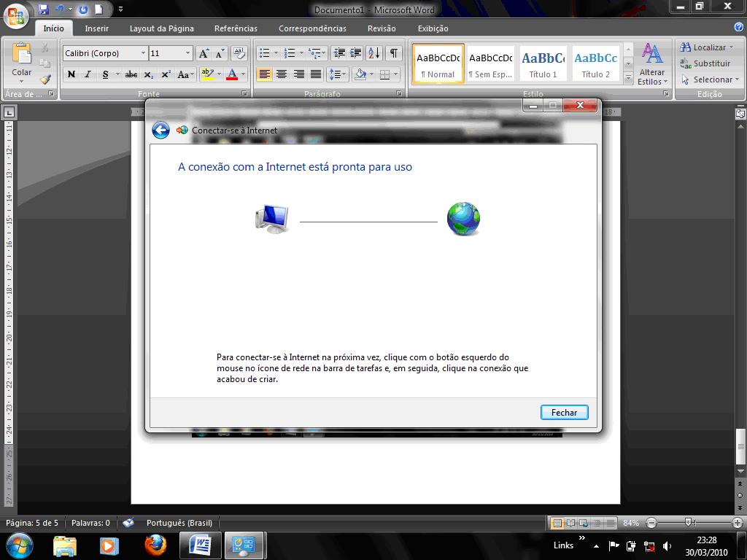
Task: Open the Layout da Página tab
Action: [161, 28]
